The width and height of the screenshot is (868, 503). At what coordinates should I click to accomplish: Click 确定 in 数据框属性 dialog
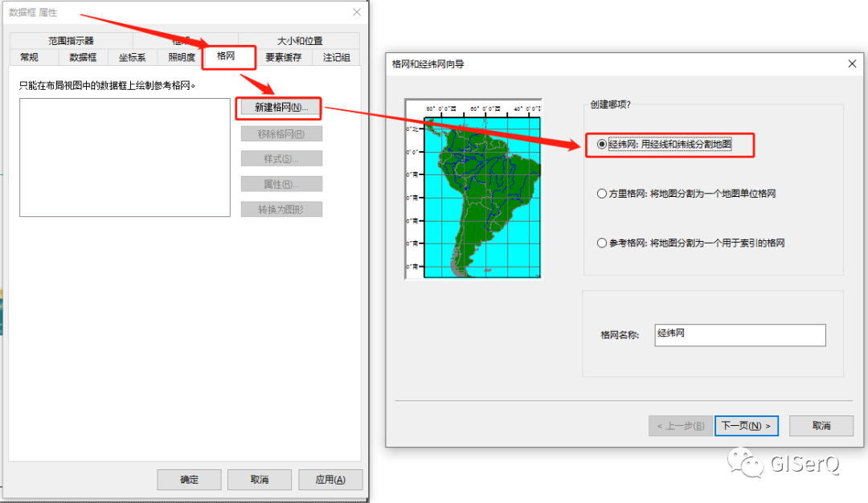tap(189, 480)
